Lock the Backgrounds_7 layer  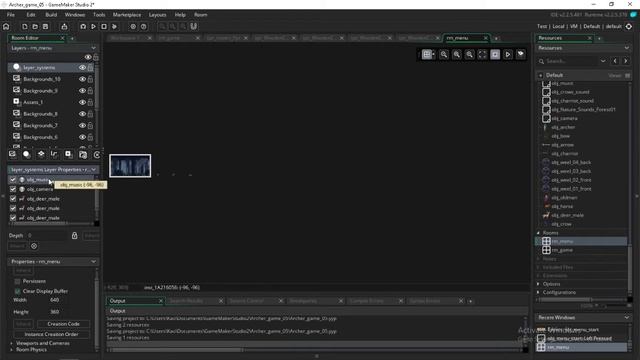90,126
